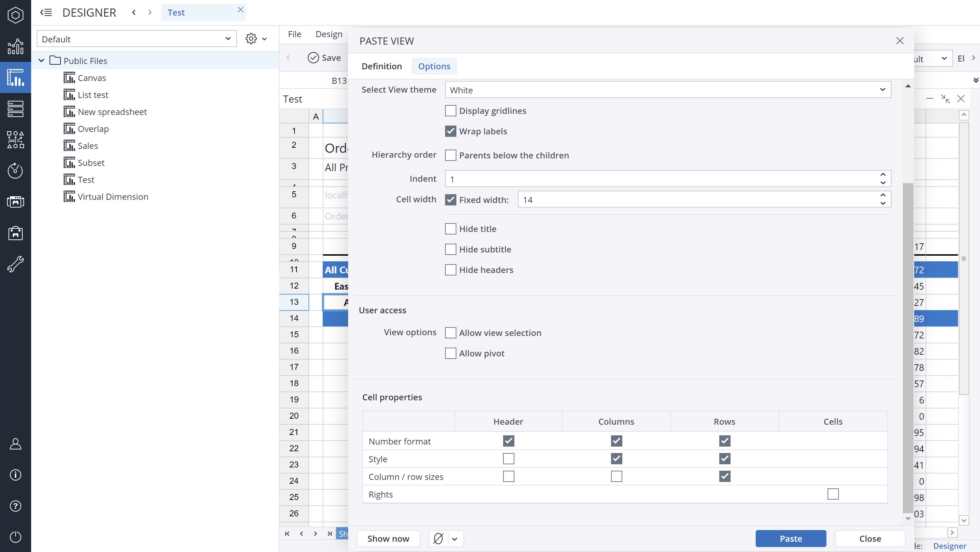Viewport: 980px width, 552px height.
Task: Open the File menu
Action: point(294,34)
